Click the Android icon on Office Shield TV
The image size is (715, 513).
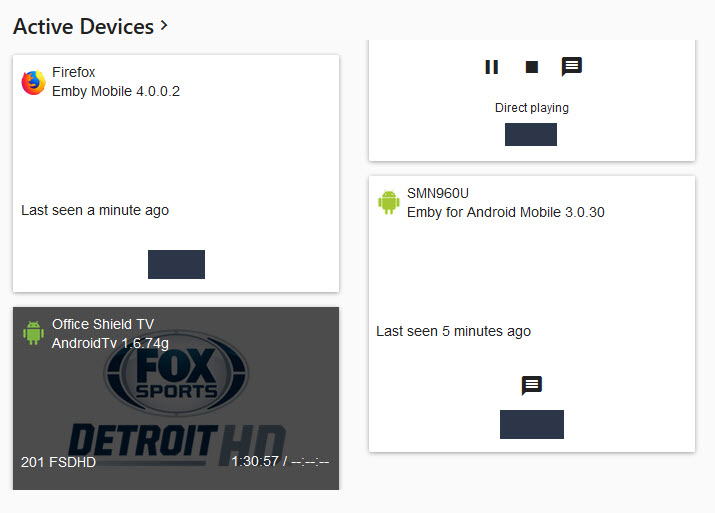pyautogui.click(x=33, y=333)
